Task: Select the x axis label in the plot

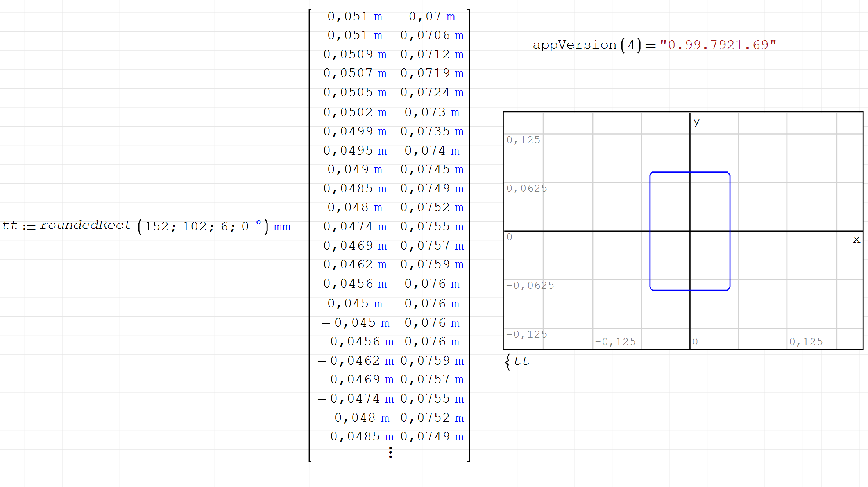Action: [x=857, y=239]
